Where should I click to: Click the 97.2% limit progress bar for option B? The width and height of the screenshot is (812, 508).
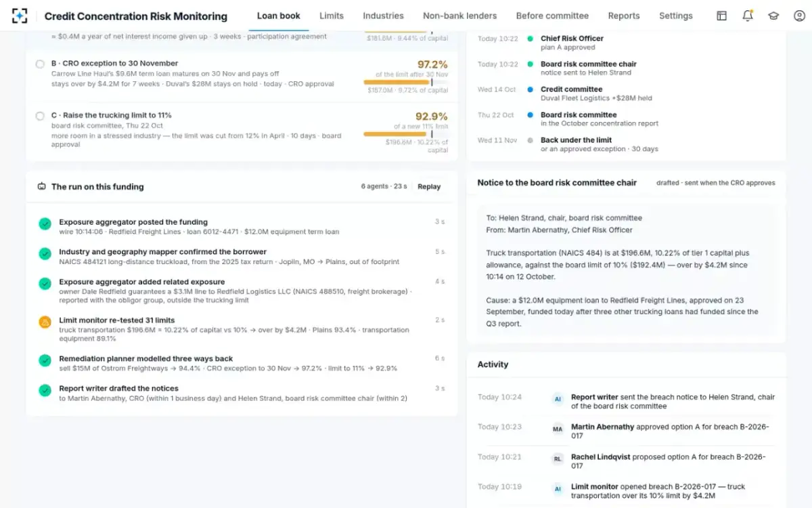pyautogui.click(x=405, y=82)
